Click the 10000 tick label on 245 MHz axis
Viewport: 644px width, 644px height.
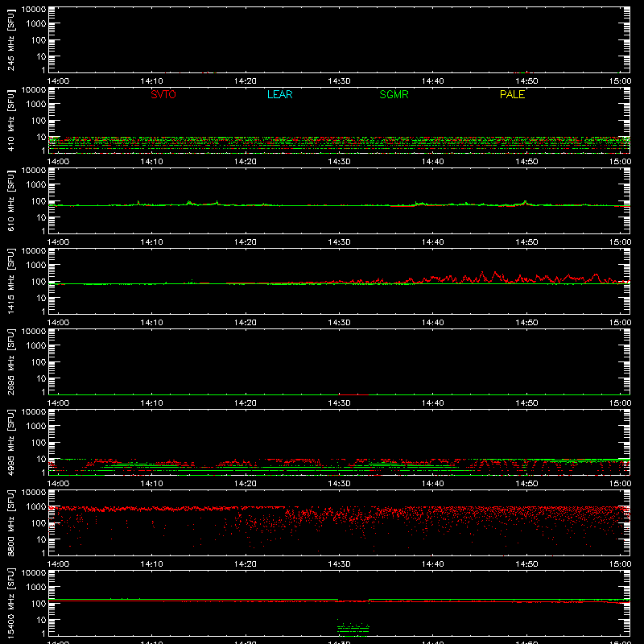(x=34, y=10)
